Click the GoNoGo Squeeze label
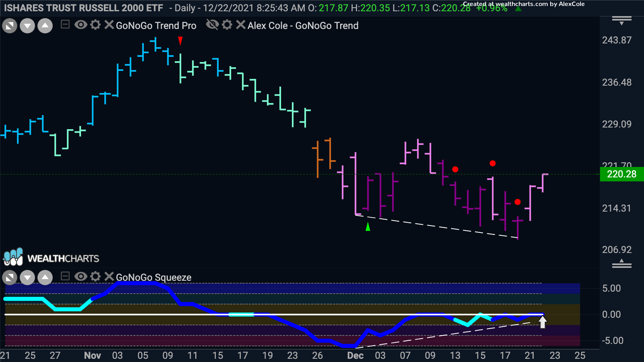Screen dimensions: 644x362 pyautogui.click(x=154, y=278)
